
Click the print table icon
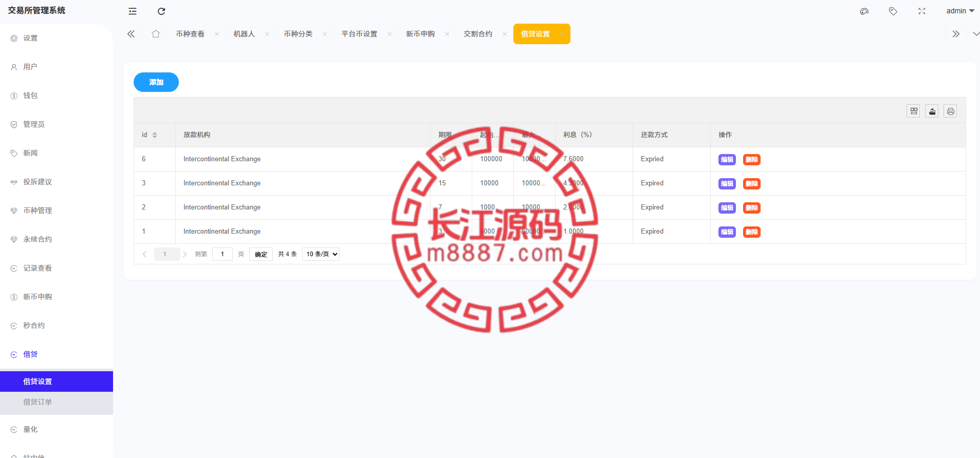950,111
